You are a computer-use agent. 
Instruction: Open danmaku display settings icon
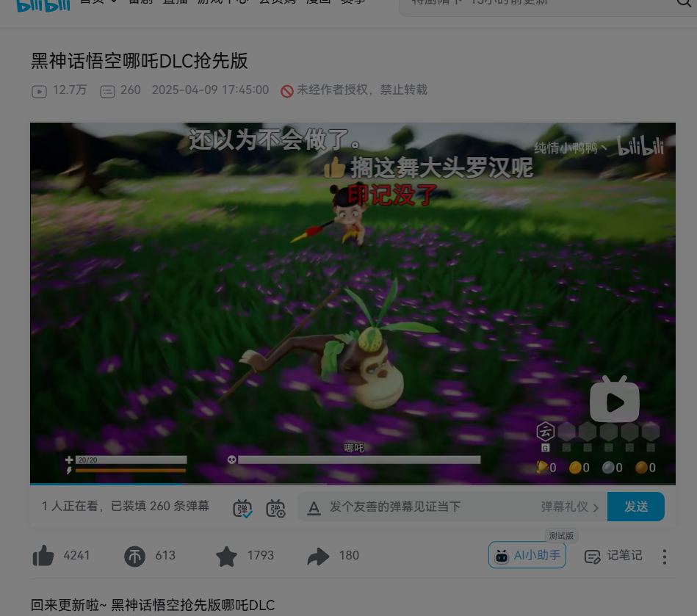pyautogui.click(x=275, y=507)
